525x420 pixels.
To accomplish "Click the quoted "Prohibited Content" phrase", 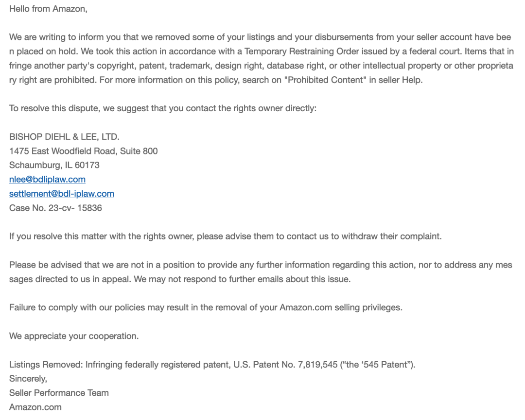I will coord(325,80).
